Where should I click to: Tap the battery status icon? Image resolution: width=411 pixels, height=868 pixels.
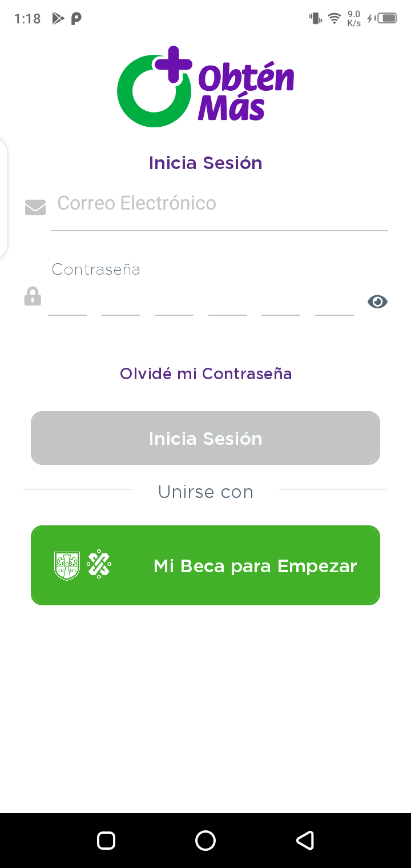389,18
